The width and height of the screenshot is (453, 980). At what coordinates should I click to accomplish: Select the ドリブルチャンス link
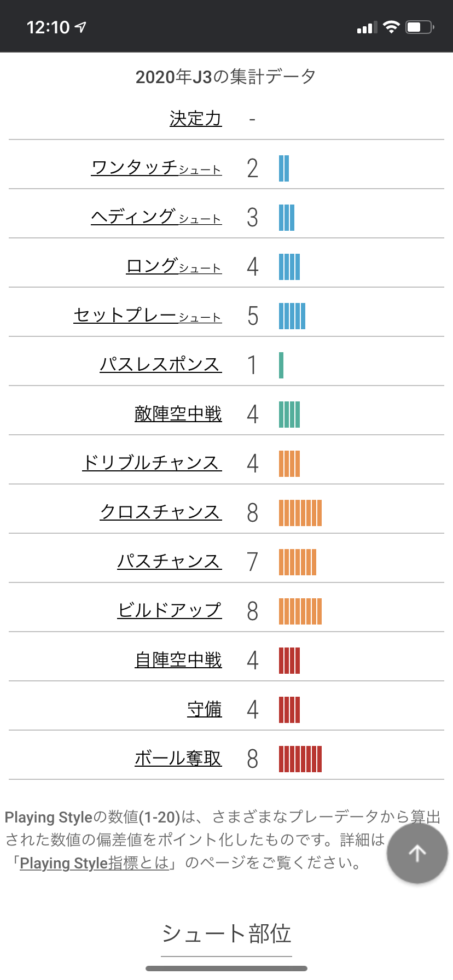(x=152, y=463)
